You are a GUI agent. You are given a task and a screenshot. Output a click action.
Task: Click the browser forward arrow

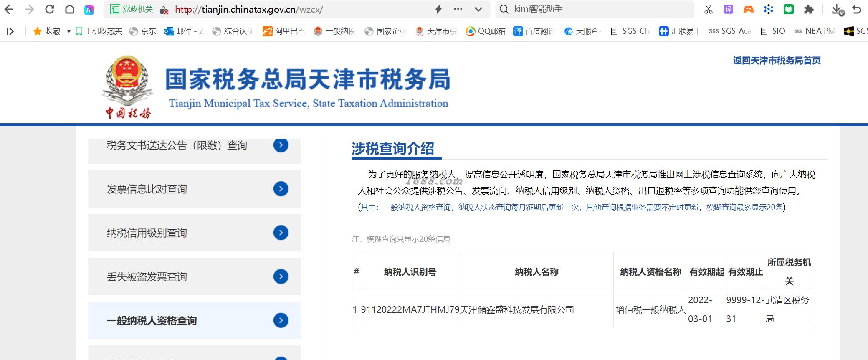30,9
